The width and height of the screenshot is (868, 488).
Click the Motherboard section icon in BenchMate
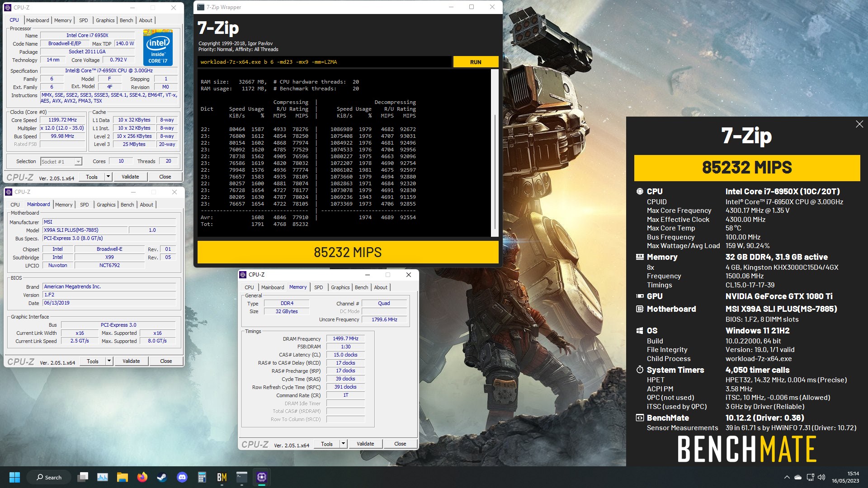click(x=640, y=309)
